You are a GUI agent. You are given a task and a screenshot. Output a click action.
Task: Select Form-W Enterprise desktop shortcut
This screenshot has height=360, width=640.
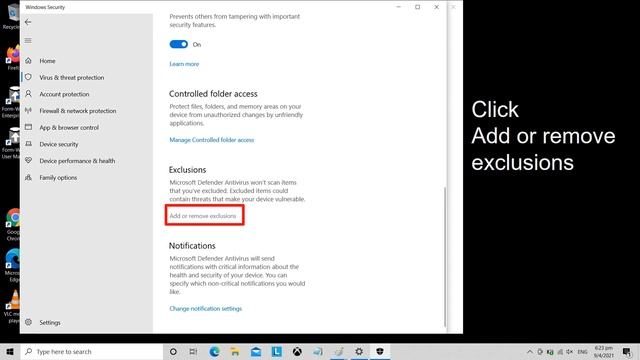point(11,102)
